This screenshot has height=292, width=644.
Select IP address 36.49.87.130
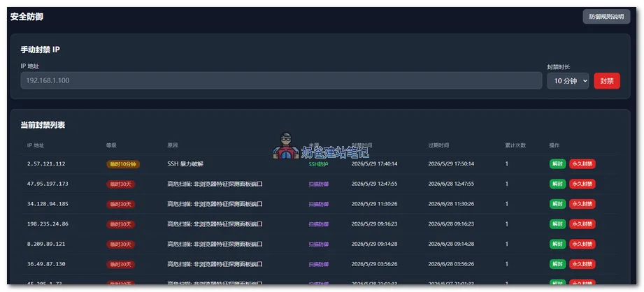tap(46, 264)
